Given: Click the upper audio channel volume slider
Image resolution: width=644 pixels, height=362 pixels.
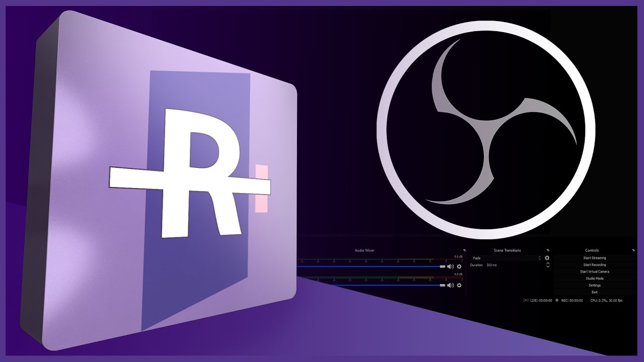Looking at the screenshot, I should click(x=371, y=266).
